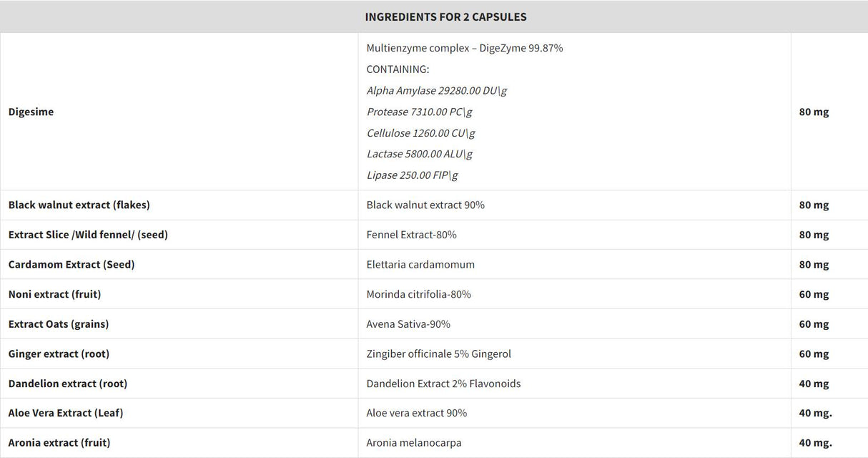The height and width of the screenshot is (458, 868).
Task: Click 'Aronia melanocarpa' description text
Action: tap(413, 443)
